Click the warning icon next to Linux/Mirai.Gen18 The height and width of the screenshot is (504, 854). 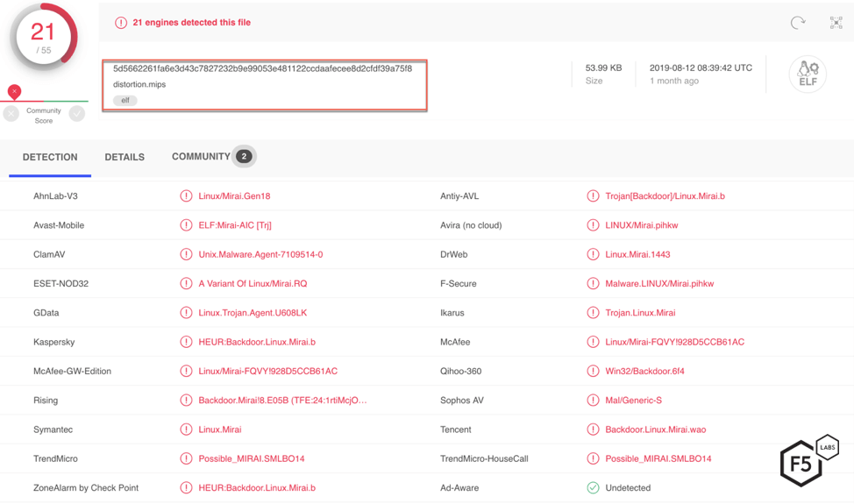tap(186, 196)
